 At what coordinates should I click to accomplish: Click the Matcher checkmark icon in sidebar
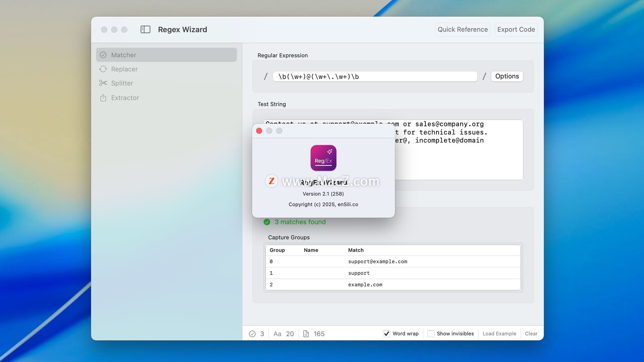(103, 55)
